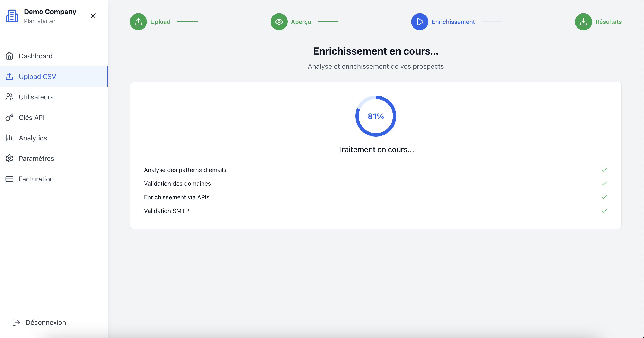Click the Paramètres gear icon
Image resolution: width=644 pixels, height=338 pixels.
click(x=9, y=158)
